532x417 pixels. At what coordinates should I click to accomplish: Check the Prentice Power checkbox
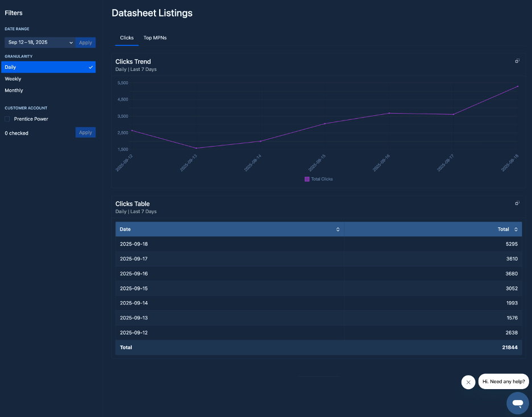pos(7,119)
